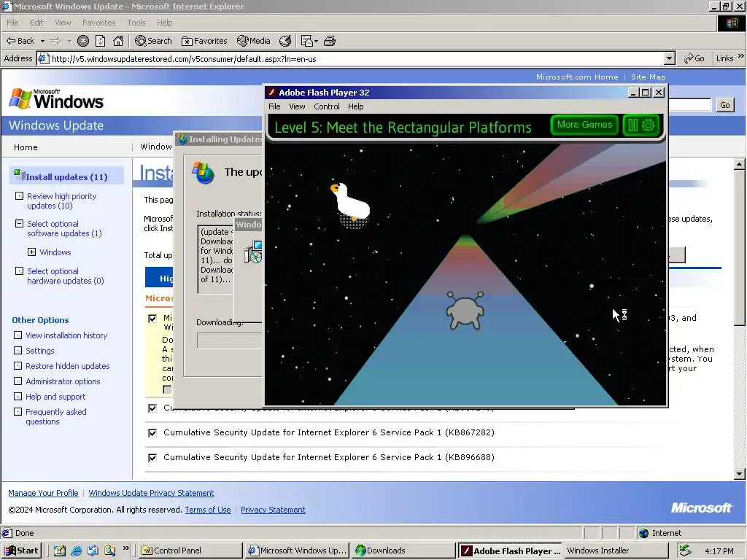Expand quick launch overflow chevron
The height and width of the screenshot is (560, 747).
click(125, 548)
